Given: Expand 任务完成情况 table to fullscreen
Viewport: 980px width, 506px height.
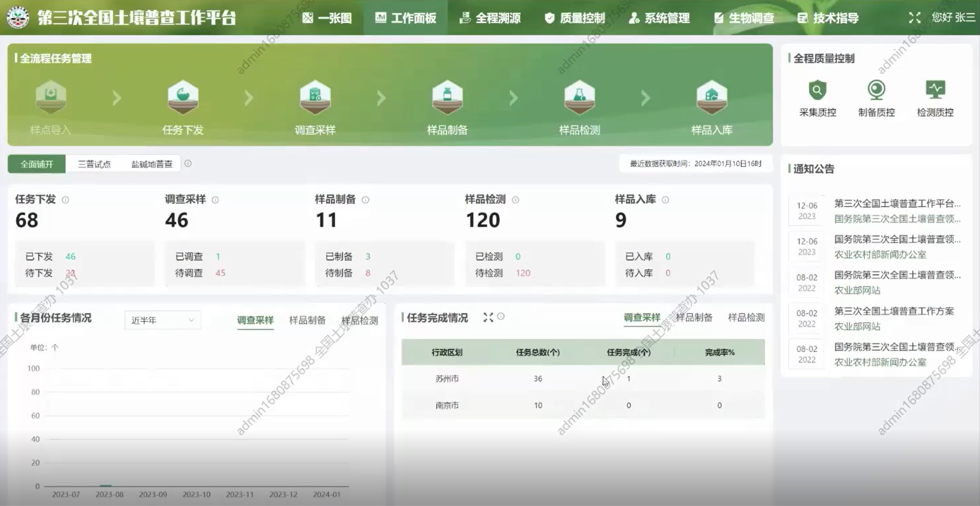Looking at the screenshot, I should [488, 317].
